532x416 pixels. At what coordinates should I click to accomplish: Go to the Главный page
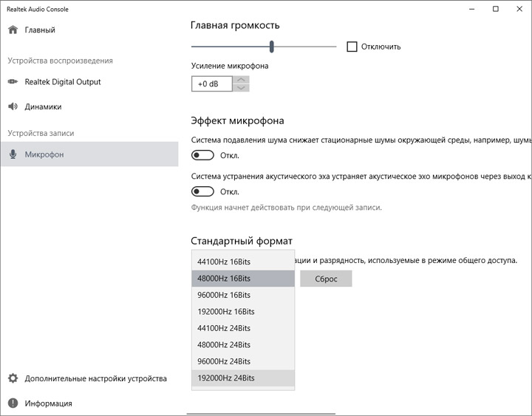point(40,30)
